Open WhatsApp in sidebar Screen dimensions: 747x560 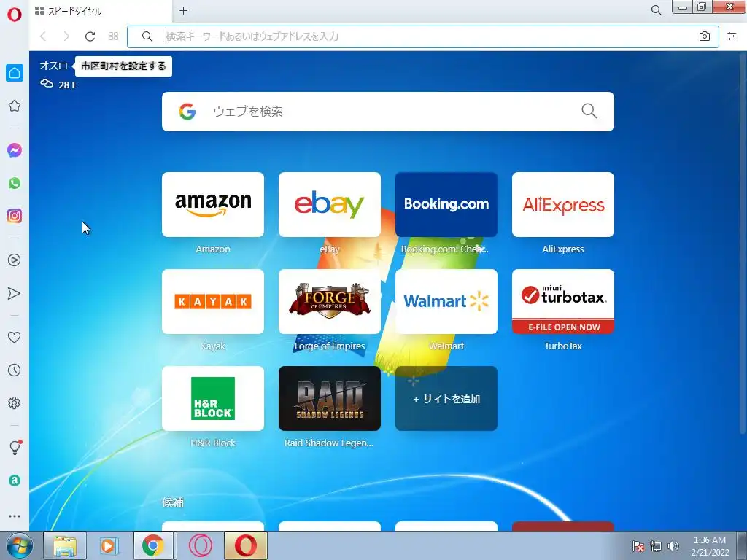click(x=15, y=183)
